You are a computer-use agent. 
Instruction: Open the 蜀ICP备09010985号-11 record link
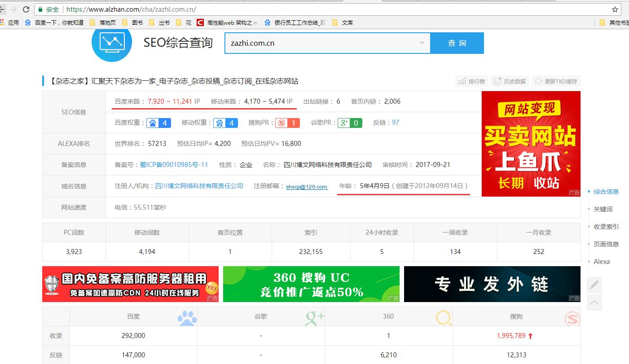pos(174,165)
